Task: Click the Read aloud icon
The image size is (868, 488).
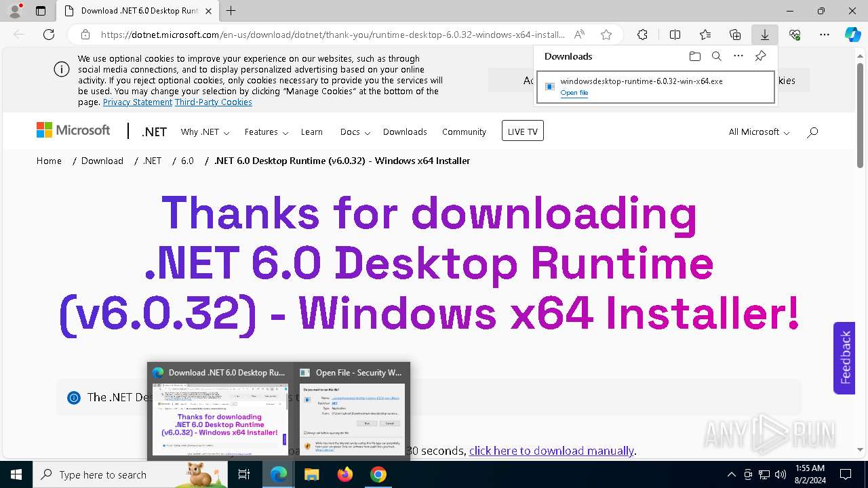Action: [x=579, y=35]
